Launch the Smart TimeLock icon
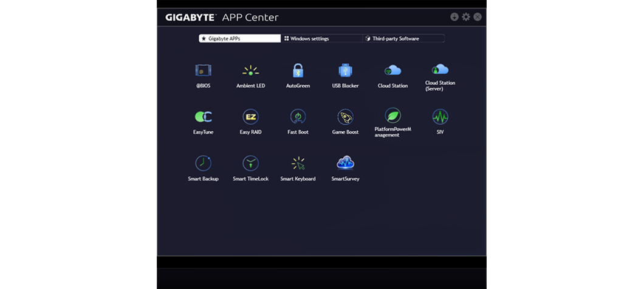644x289 pixels. (x=250, y=163)
